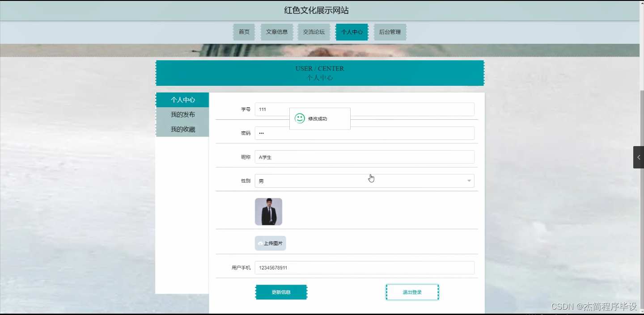
Task: Click the 退出登录 logout button
Action: [412, 292]
